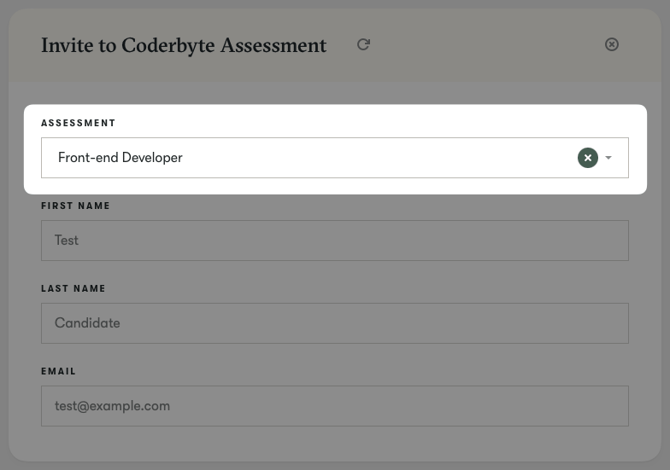The width and height of the screenshot is (670, 470).
Task: Click the blank middle of the Assessment select box
Action: tap(380, 158)
